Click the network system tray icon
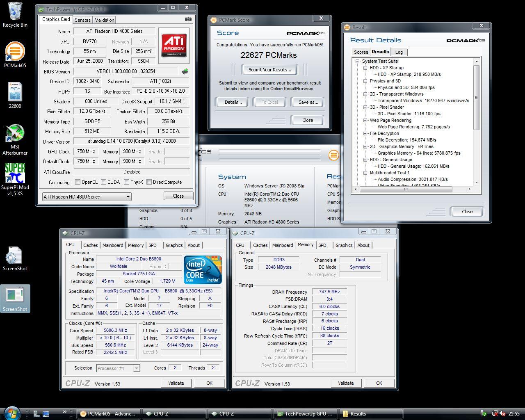Viewport: 525px width, 420px height. click(x=494, y=413)
